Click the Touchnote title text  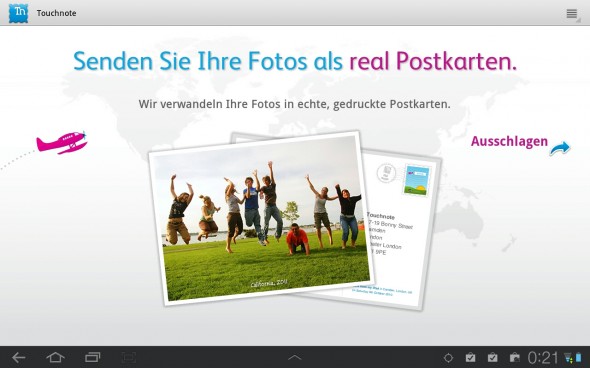(56, 13)
